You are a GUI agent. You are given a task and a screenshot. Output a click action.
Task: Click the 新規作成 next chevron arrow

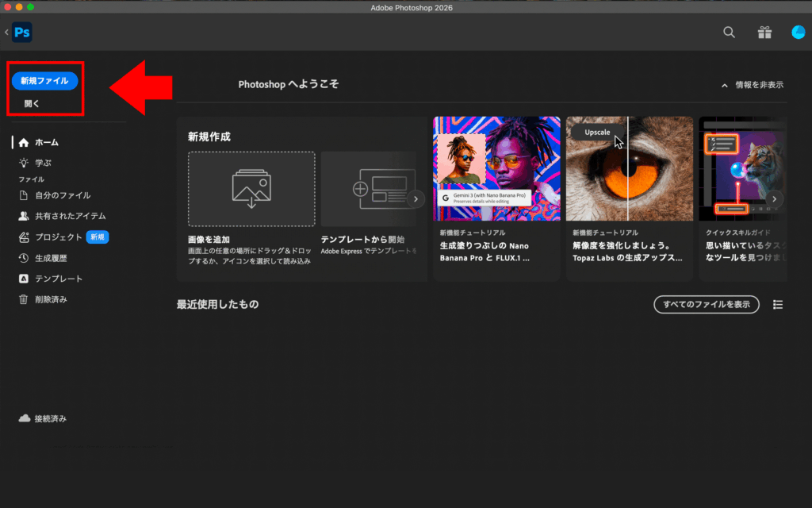click(x=416, y=199)
